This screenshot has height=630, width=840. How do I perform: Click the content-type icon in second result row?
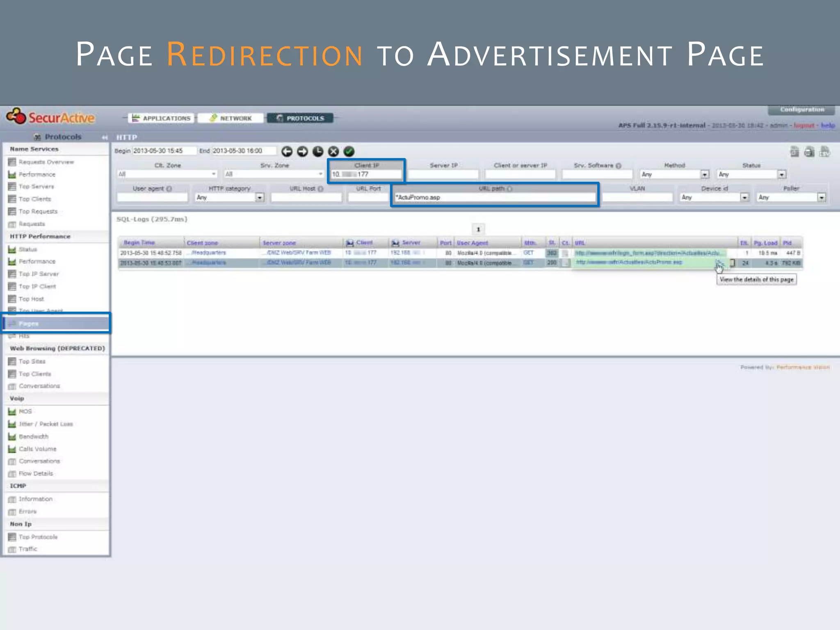point(565,263)
